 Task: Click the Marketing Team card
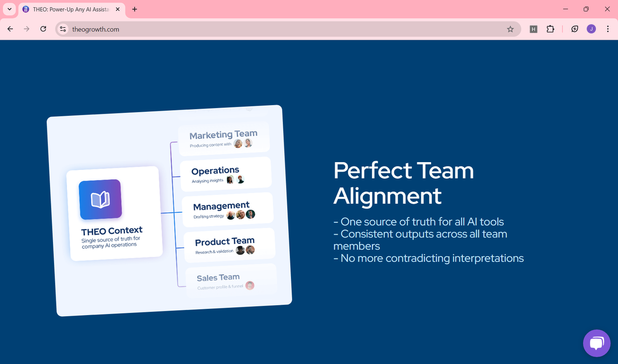[x=224, y=138]
